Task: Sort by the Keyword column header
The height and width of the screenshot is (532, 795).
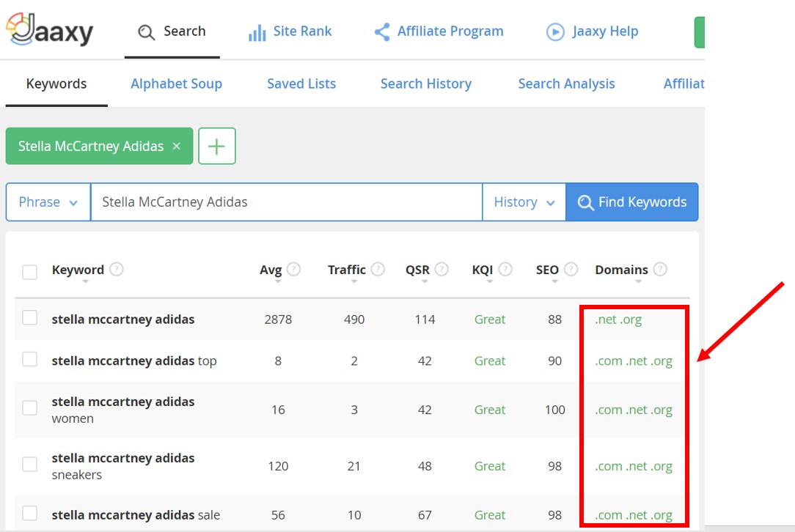Action: [x=78, y=270]
